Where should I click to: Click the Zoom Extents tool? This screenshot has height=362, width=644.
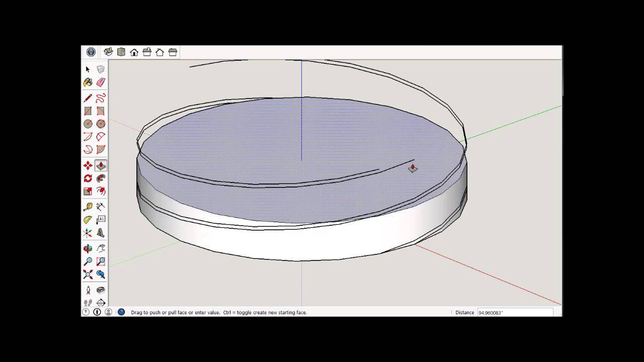pyautogui.click(x=88, y=275)
